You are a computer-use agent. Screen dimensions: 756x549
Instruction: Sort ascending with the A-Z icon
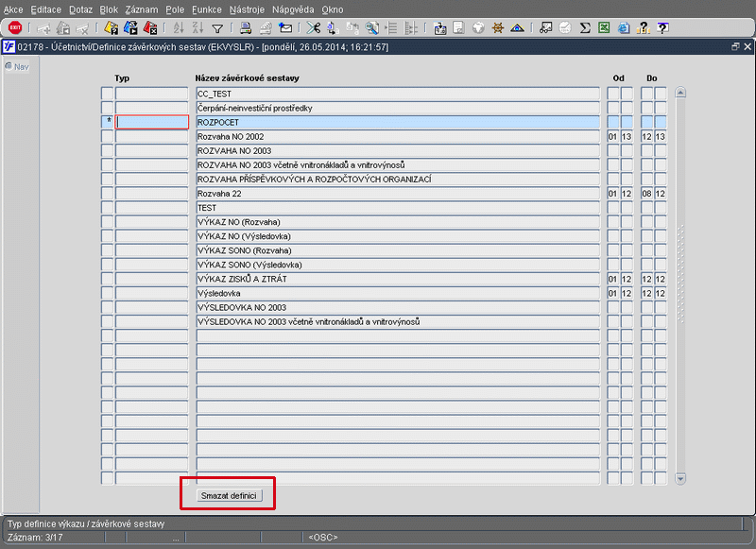pyautogui.click(x=179, y=28)
